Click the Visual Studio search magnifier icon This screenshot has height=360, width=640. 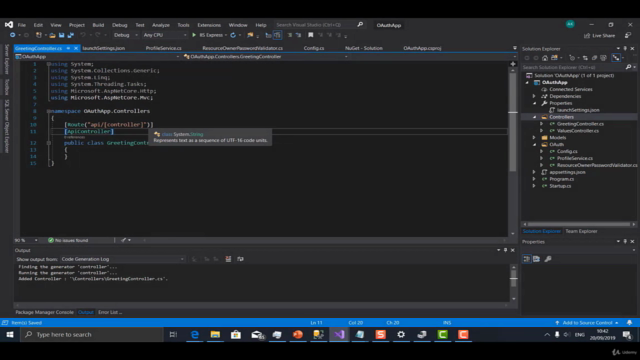(x=360, y=25)
